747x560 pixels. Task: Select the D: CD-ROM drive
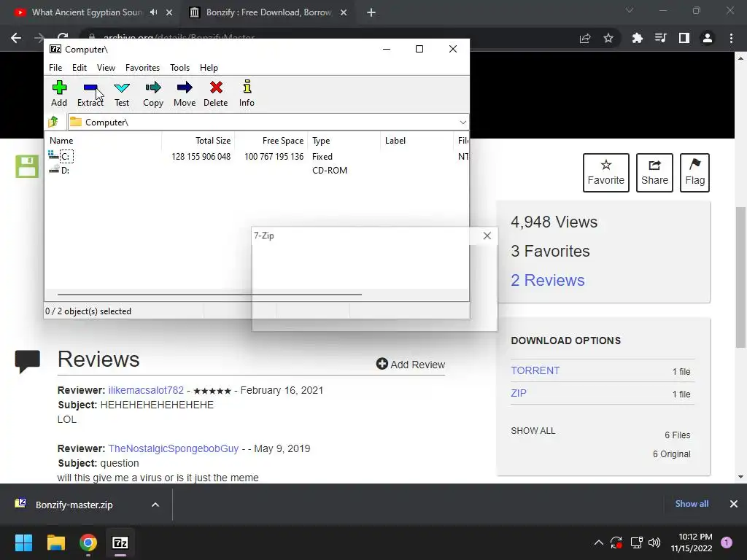pyautogui.click(x=59, y=170)
